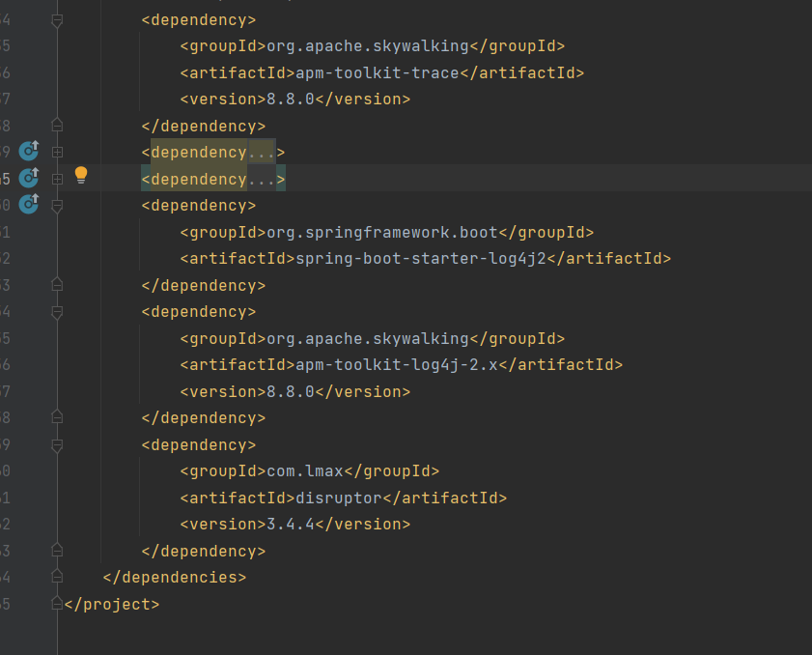Screen dimensions: 812x655
Task: Collapse the spring-boot-starter-log4j2 dependency block
Action: click(58, 206)
